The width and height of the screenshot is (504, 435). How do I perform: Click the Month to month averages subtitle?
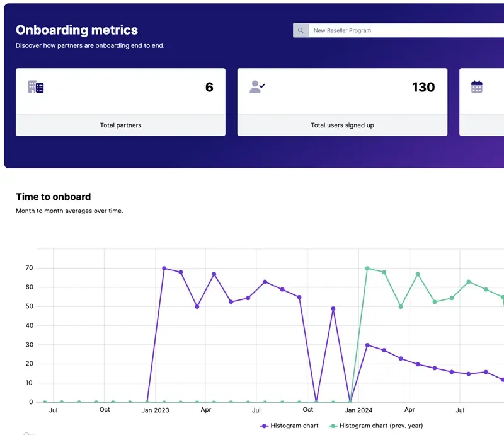tap(69, 211)
